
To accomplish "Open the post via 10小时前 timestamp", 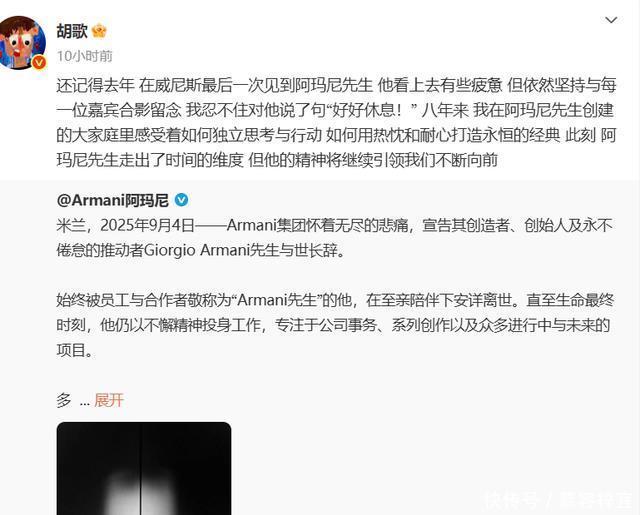I will point(84,56).
